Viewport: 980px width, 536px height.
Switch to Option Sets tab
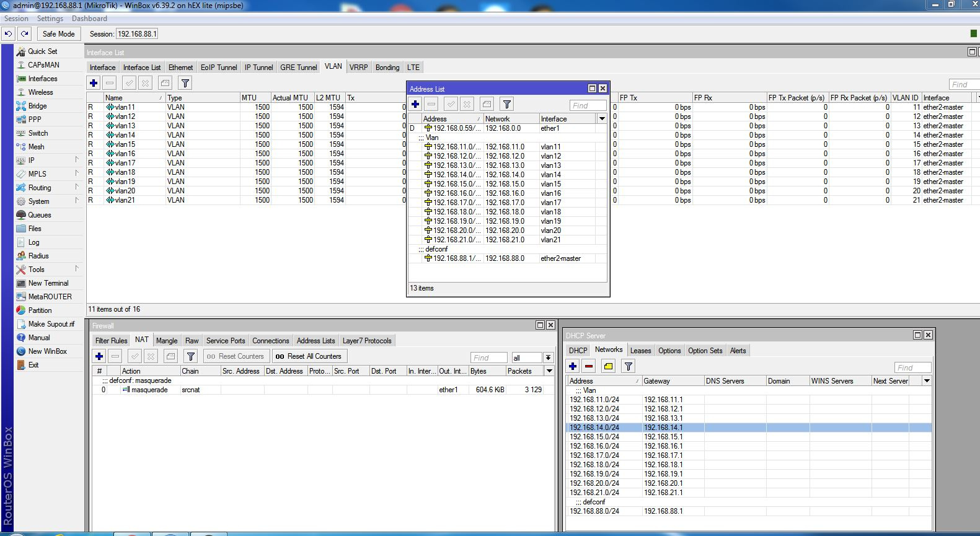coord(705,351)
